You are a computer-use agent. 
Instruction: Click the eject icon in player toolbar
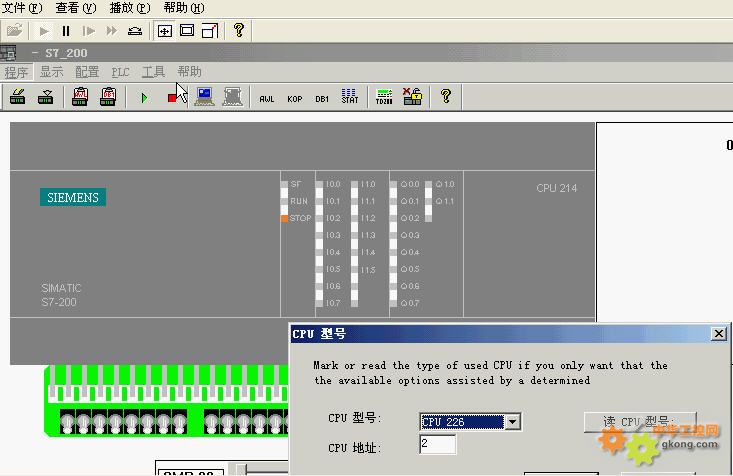[135, 31]
